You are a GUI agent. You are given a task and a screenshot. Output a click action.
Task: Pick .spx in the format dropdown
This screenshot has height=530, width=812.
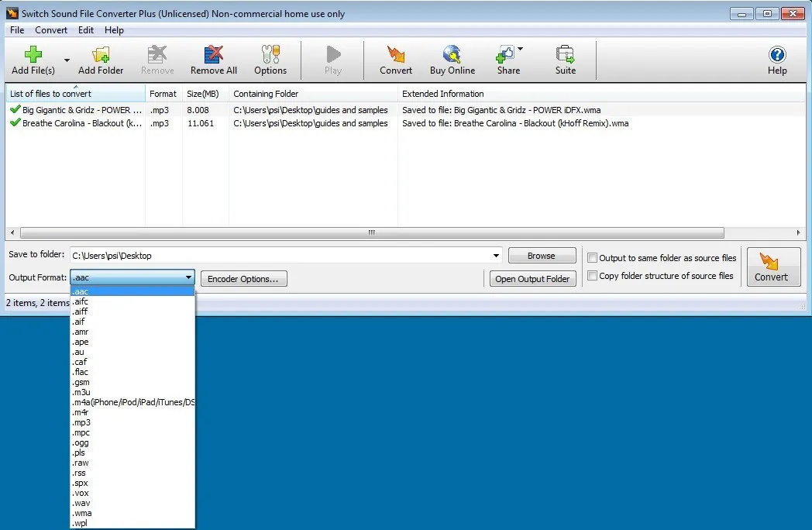(x=132, y=483)
